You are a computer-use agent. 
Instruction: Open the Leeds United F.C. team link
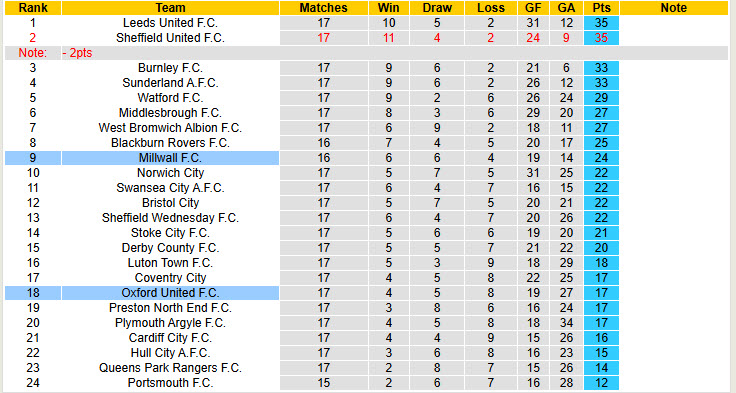coord(170,23)
